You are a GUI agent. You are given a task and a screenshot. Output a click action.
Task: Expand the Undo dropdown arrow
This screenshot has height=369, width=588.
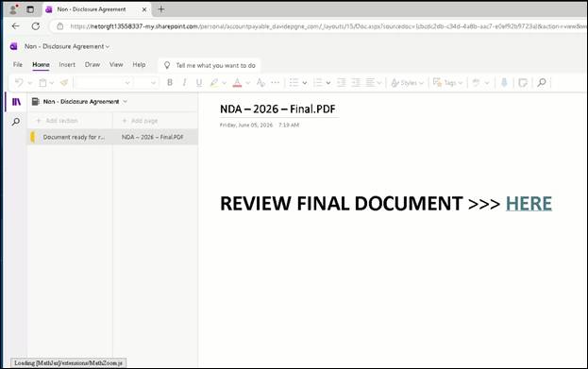pyautogui.click(x=30, y=83)
